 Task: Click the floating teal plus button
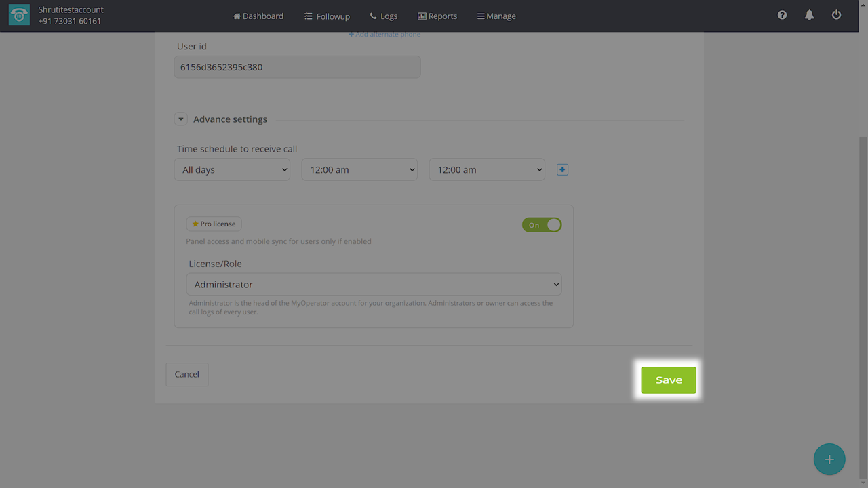click(x=829, y=460)
